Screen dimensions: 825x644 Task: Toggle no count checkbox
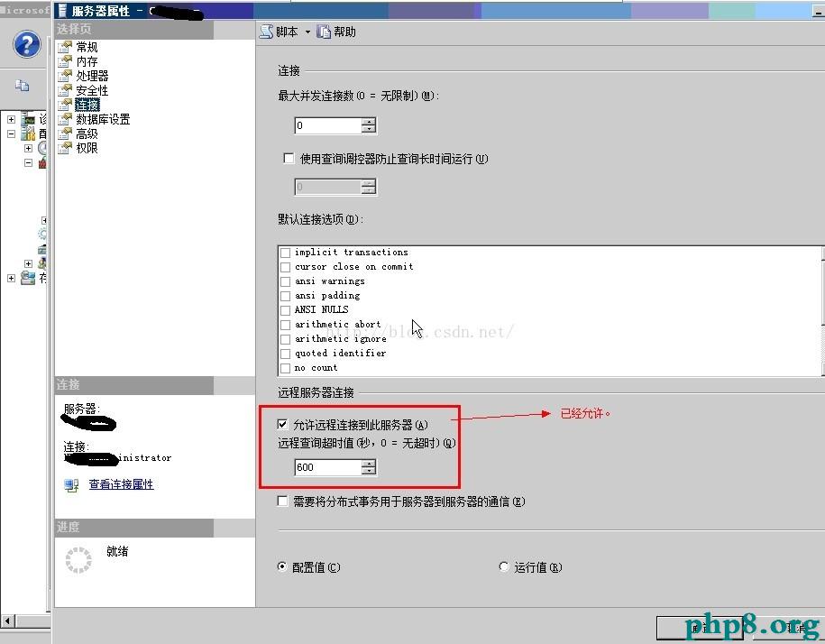click(x=285, y=368)
